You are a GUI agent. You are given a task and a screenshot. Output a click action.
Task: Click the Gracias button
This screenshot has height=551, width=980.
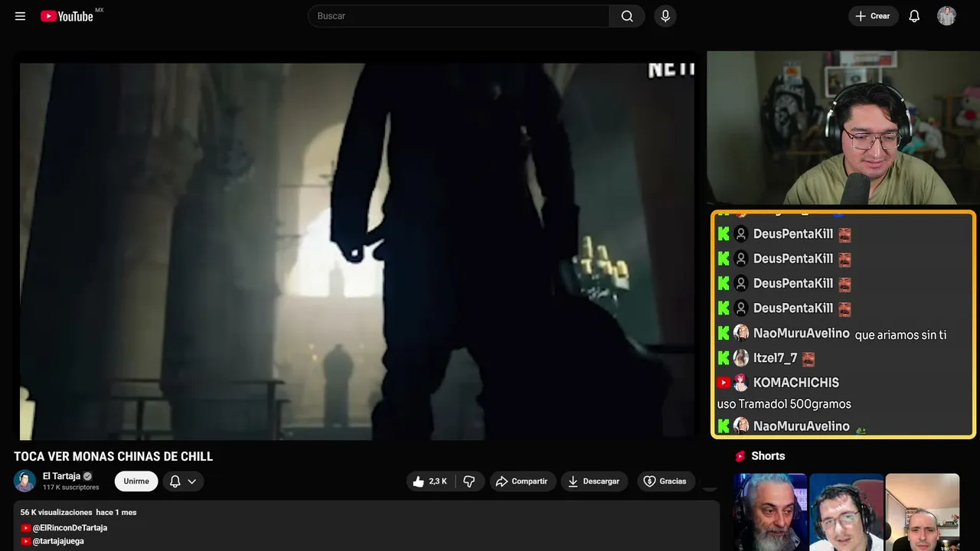pos(665,481)
